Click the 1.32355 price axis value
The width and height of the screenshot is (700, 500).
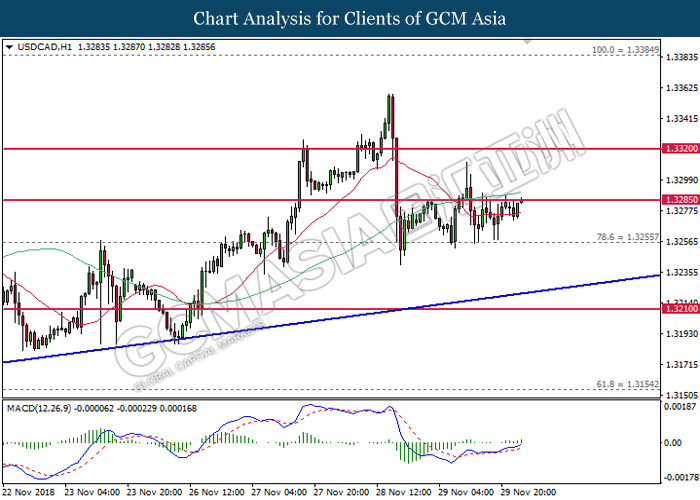click(x=682, y=273)
